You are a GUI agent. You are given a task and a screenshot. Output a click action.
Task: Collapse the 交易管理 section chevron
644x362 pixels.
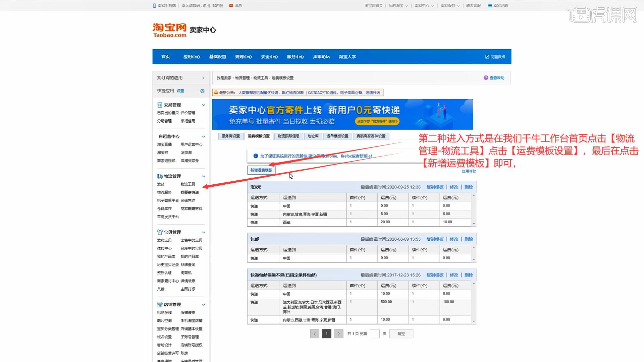pos(203,105)
